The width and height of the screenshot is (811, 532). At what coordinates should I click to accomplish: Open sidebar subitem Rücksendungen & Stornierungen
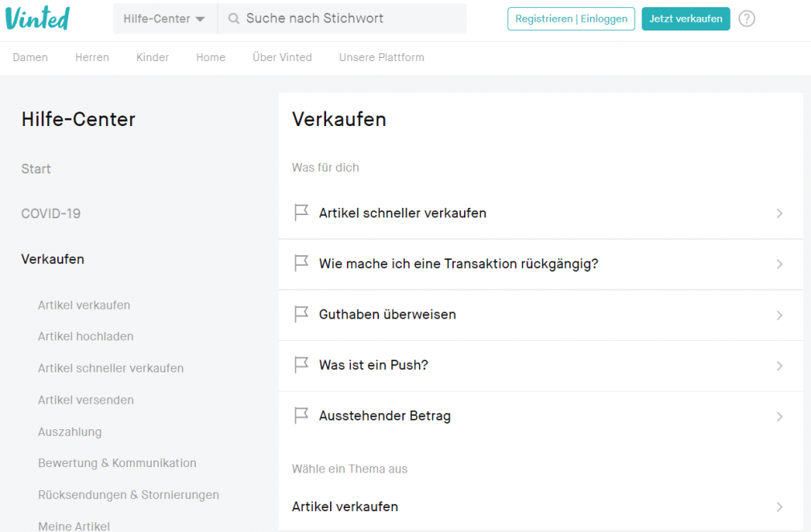[x=128, y=495]
